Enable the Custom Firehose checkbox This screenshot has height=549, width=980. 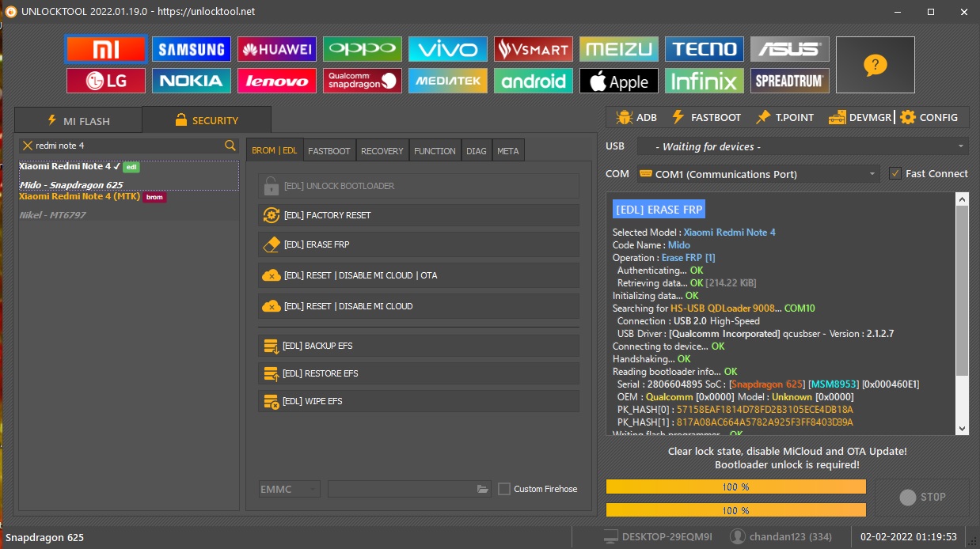pos(504,489)
